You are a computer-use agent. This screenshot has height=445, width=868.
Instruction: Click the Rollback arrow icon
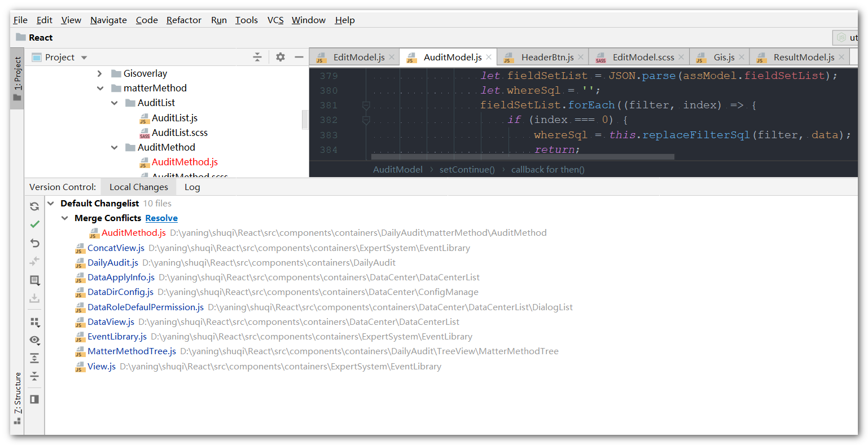coord(34,243)
